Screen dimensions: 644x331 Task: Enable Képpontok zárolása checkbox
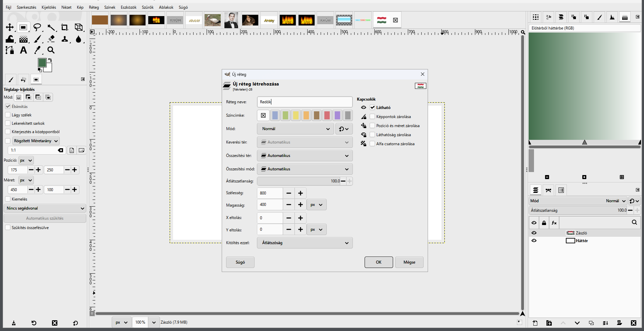(x=372, y=116)
